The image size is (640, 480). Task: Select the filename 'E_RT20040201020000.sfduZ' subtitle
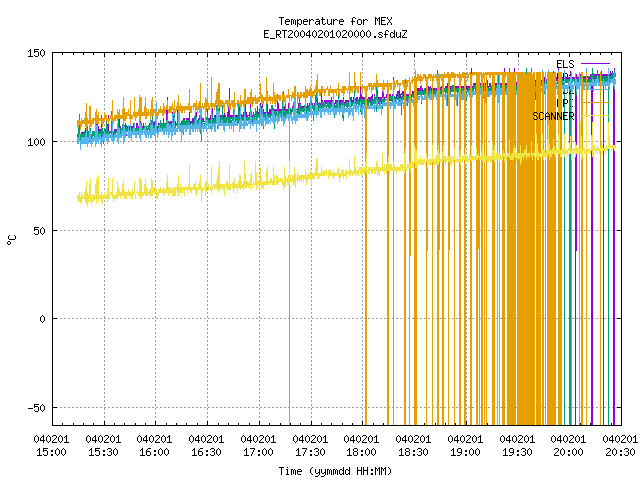tap(336, 34)
